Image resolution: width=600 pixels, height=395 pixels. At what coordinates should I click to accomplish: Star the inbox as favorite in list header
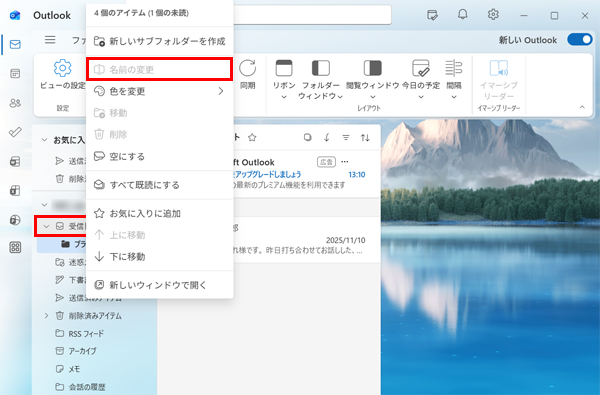coord(252,137)
